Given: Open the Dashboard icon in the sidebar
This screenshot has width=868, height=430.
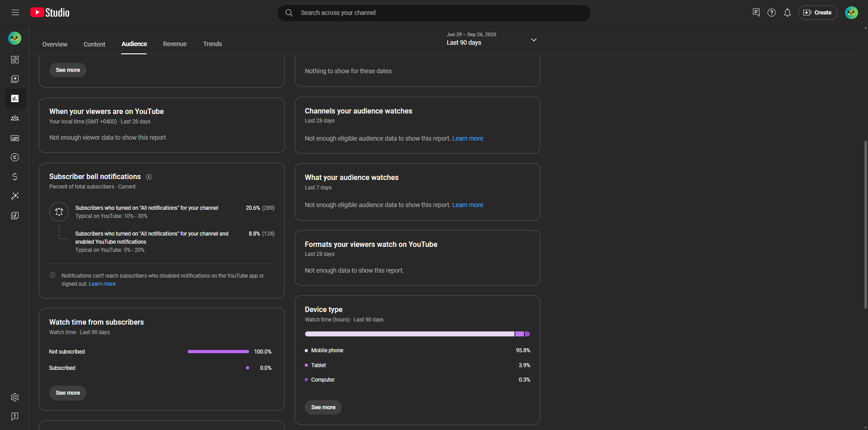Looking at the screenshot, I should point(15,60).
